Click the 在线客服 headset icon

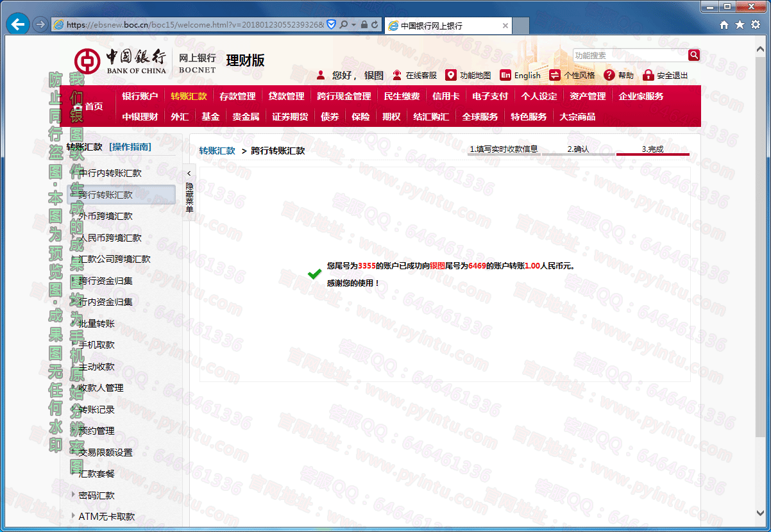tap(398, 75)
